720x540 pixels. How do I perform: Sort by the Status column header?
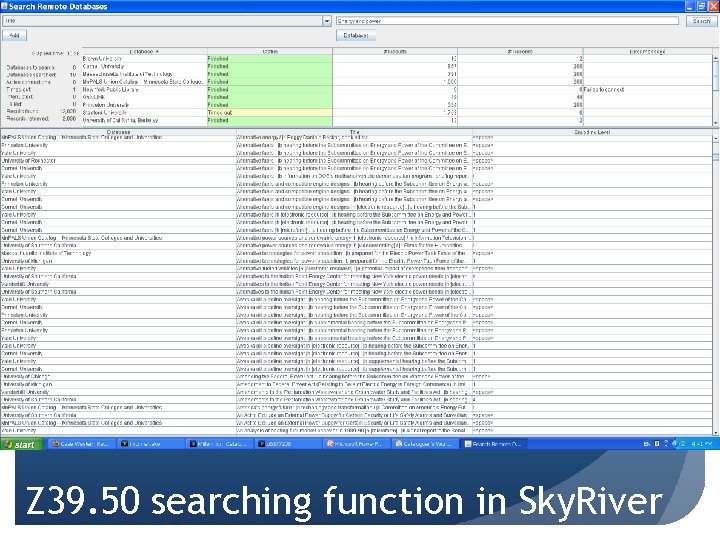coord(270,51)
